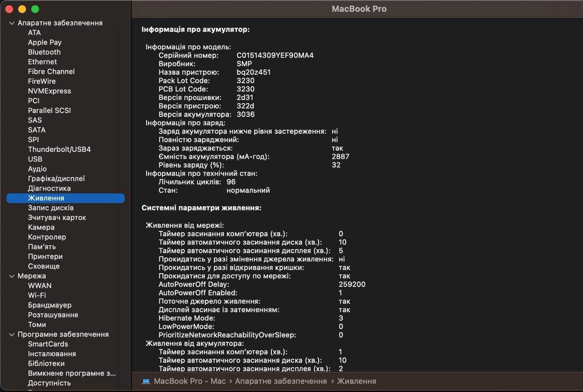Open the Камера sidebar item

(x=41, y=227)
